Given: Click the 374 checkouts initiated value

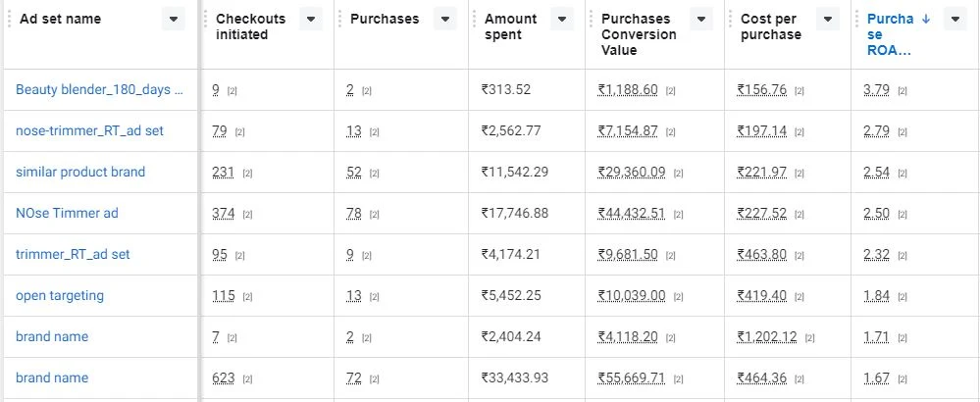Looking at the screenshot, I should [x=223, y=213].
